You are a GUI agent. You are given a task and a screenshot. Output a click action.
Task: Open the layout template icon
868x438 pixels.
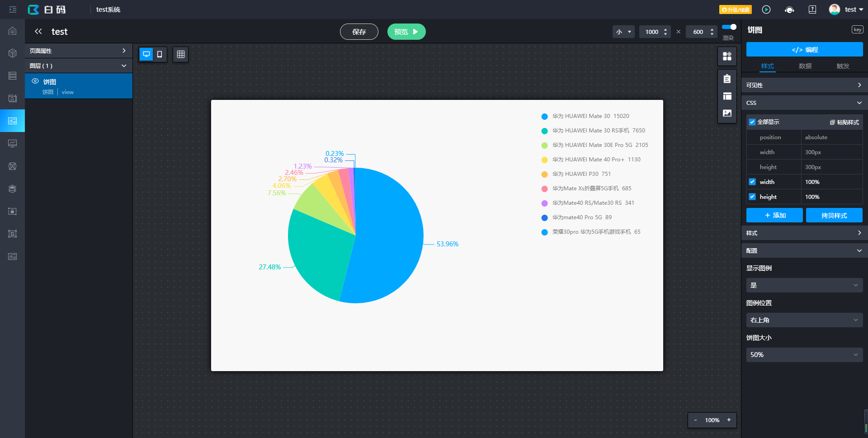tap(727, 96)
